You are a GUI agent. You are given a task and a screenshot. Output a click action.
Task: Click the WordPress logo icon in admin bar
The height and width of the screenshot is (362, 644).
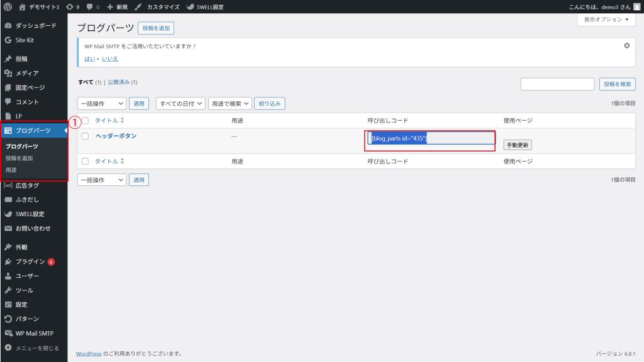coord(8,7)
